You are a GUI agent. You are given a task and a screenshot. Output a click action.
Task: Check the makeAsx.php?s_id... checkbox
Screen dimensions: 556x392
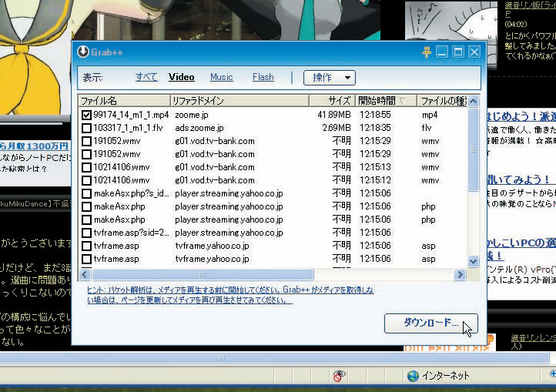[86, 193]
